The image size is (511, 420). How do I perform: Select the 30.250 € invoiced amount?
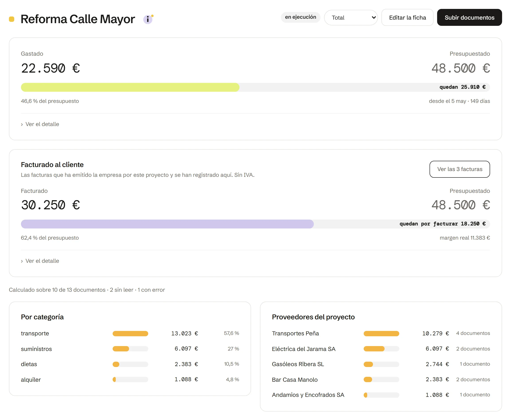point(51,205)
